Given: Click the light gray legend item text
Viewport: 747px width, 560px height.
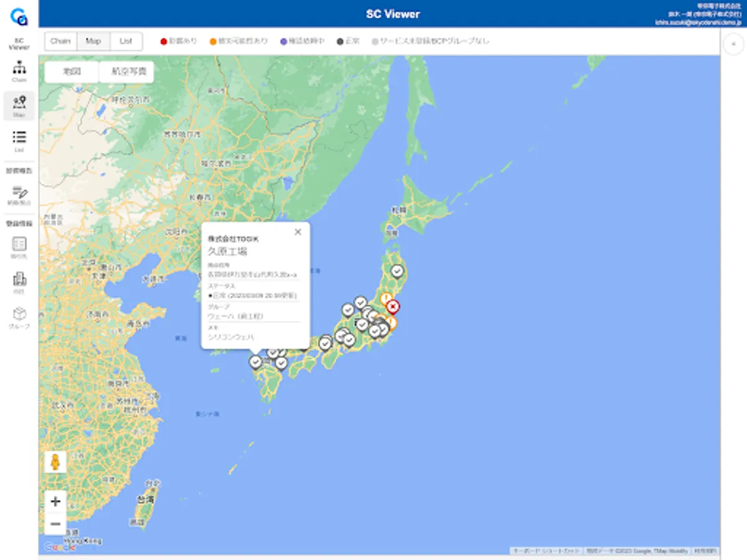Looking at the screenshot, I should (x=435, y=42).
